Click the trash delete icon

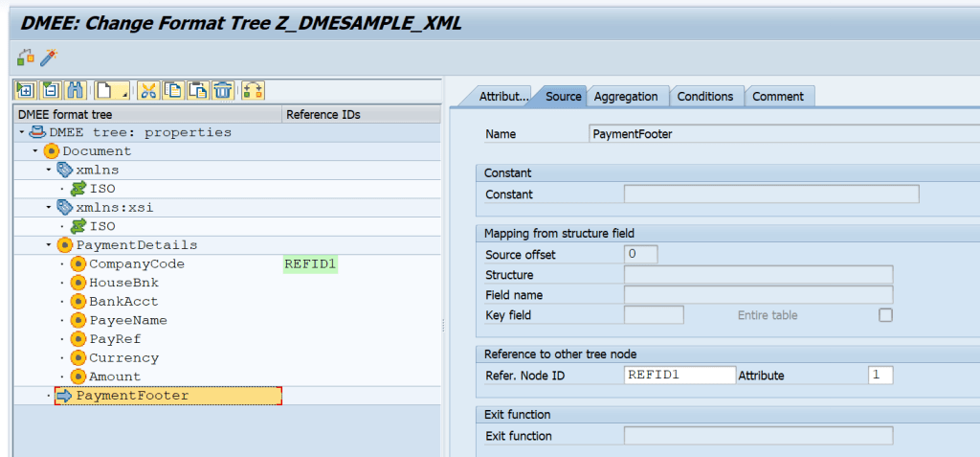click(222, 91)
